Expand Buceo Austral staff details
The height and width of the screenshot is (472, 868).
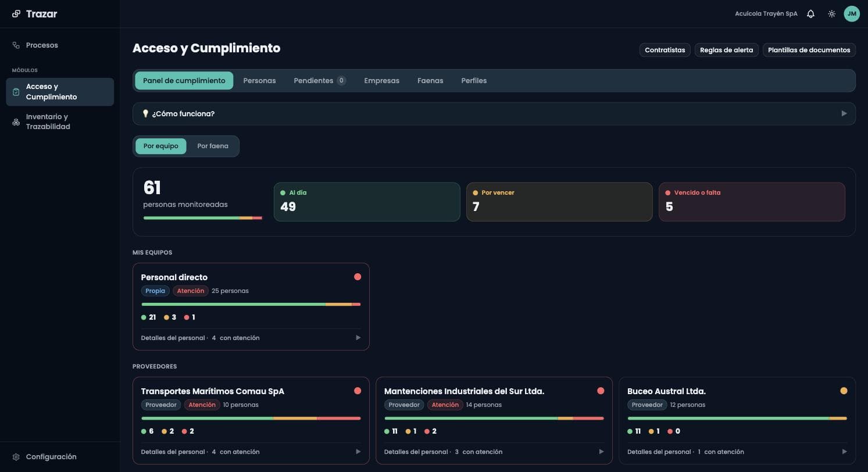(737, 452)
